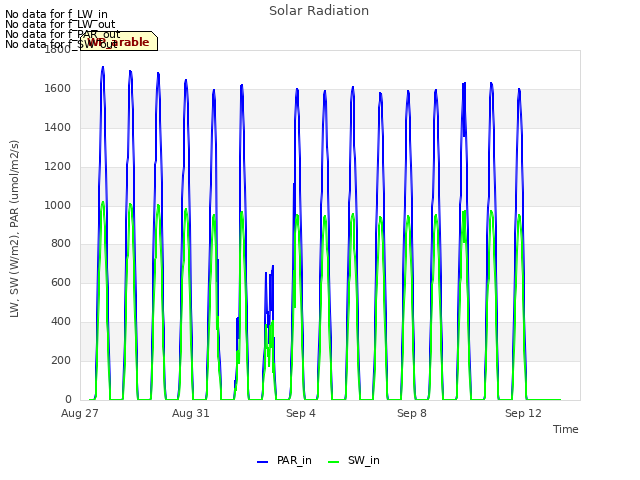Click the Sep 4 x-axis label

(301, 413)
